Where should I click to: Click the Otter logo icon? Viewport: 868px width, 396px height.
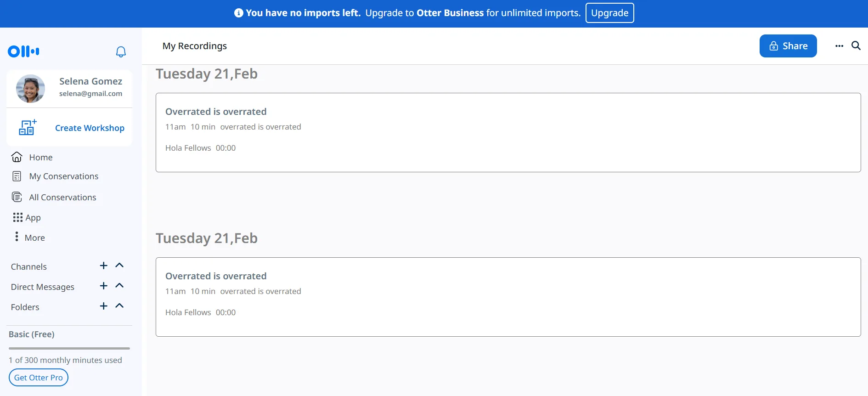tap(23, 51)
